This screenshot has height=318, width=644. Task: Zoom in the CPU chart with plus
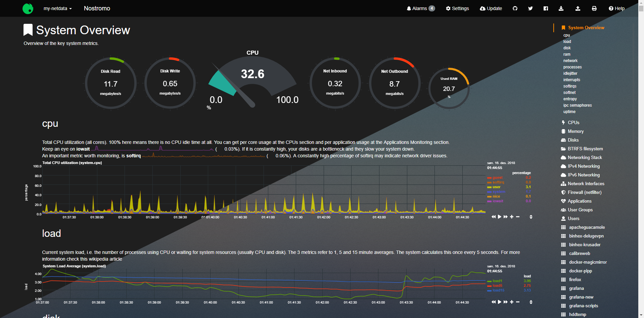point(512,217)
